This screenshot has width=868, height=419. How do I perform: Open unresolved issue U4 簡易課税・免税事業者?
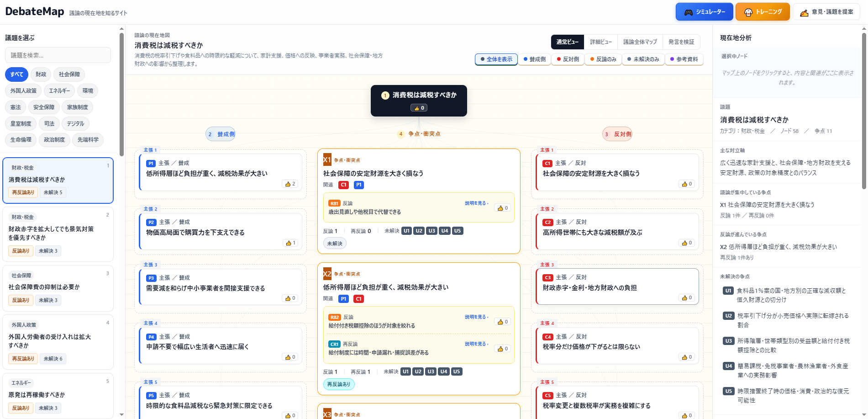(786, 371)
